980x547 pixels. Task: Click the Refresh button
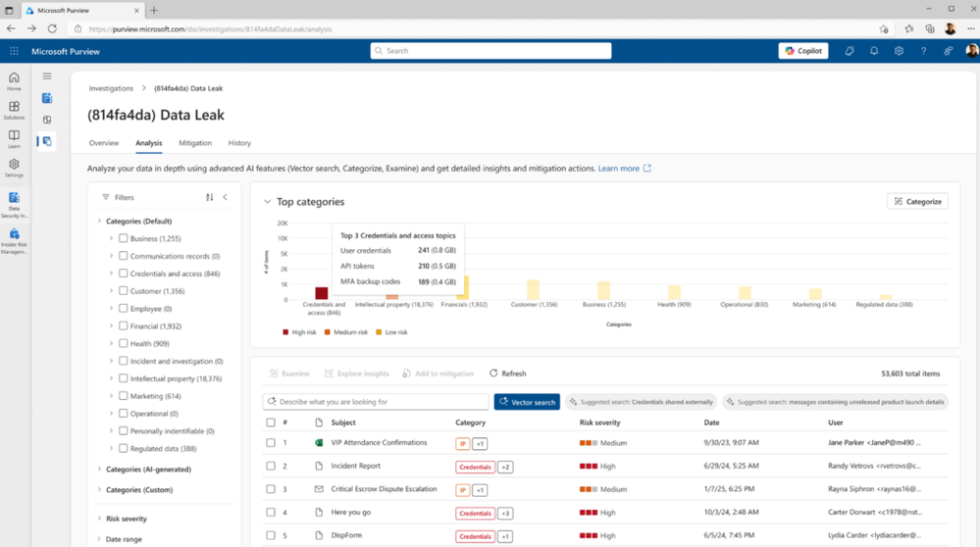(x=507, y=373)
